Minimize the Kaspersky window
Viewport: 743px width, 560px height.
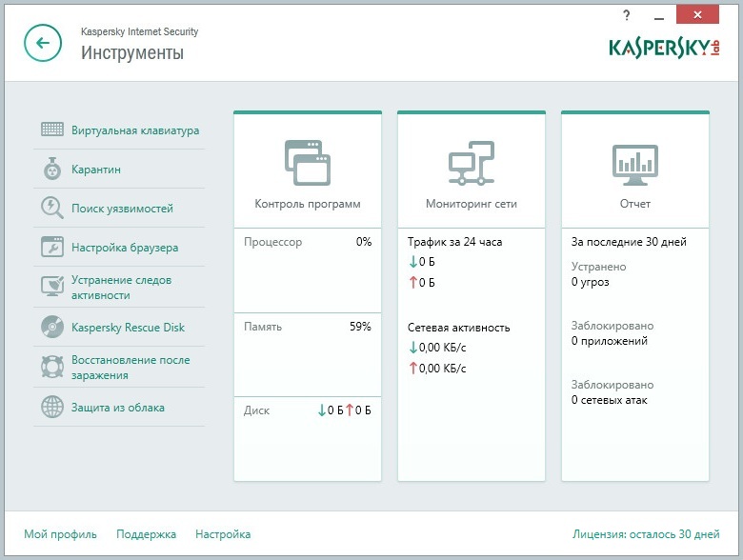[x=658, y=16]
